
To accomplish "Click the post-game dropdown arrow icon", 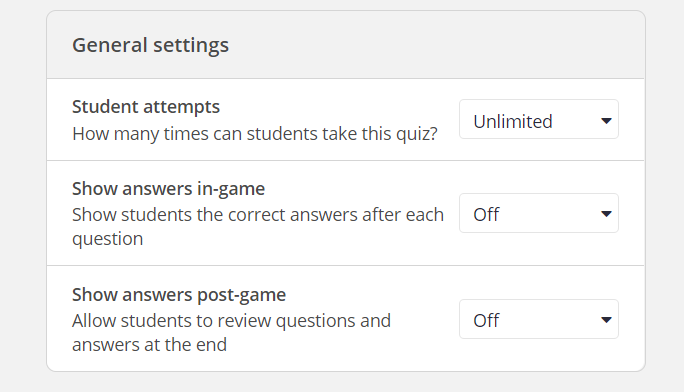I will 606,320.
